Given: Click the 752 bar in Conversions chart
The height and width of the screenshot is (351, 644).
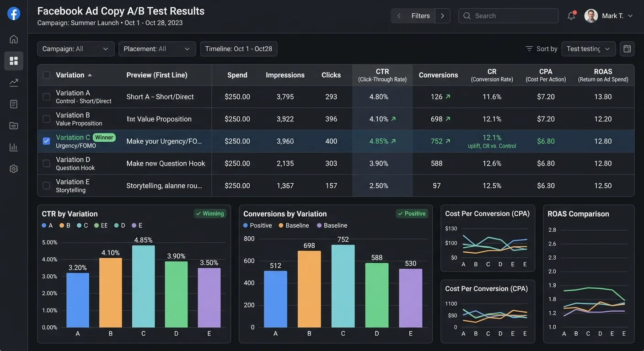Looking at the screenshot, I should click(343, 286).
